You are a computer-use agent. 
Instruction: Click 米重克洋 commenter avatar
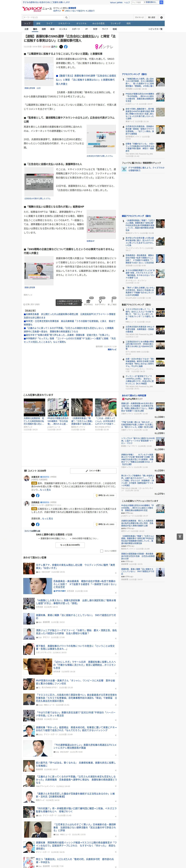26,478
